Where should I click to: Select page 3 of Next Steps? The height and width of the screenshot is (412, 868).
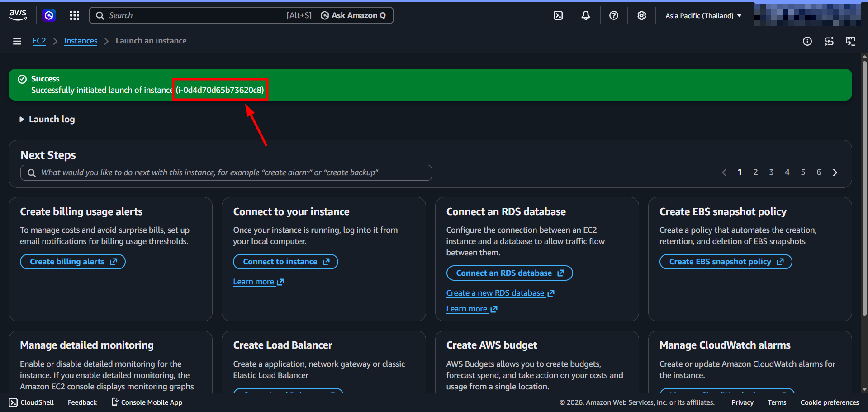click(771, 172)
